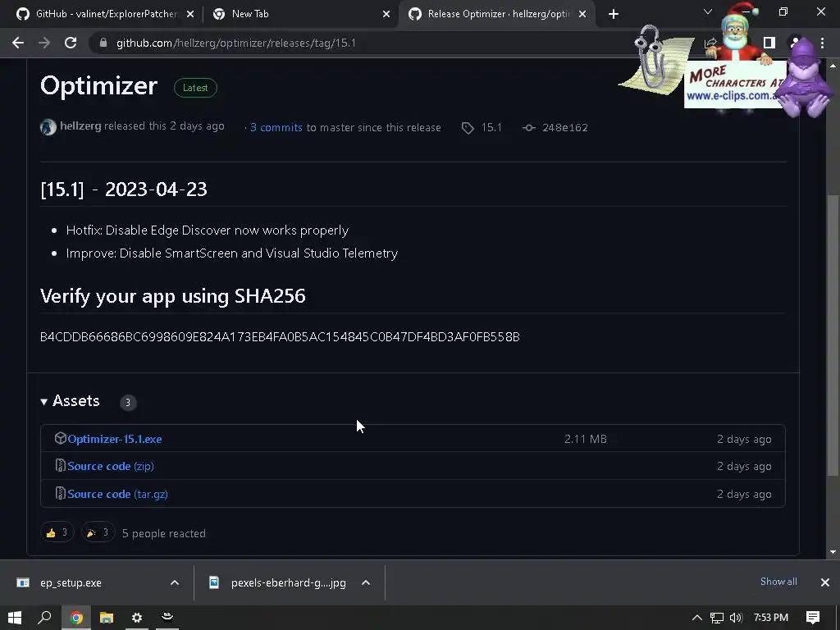Open hellzerg's profile link

[80, 126]
